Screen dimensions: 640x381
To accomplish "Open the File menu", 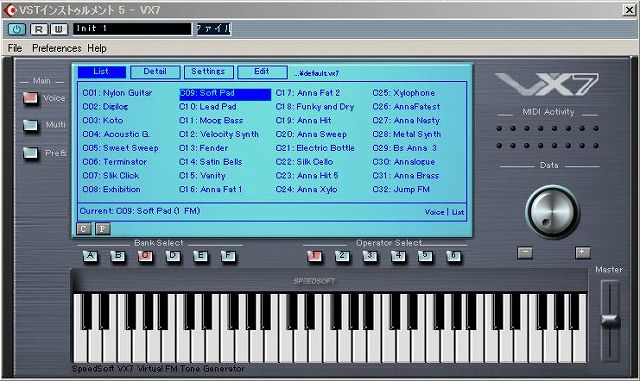I will (15, 48).
